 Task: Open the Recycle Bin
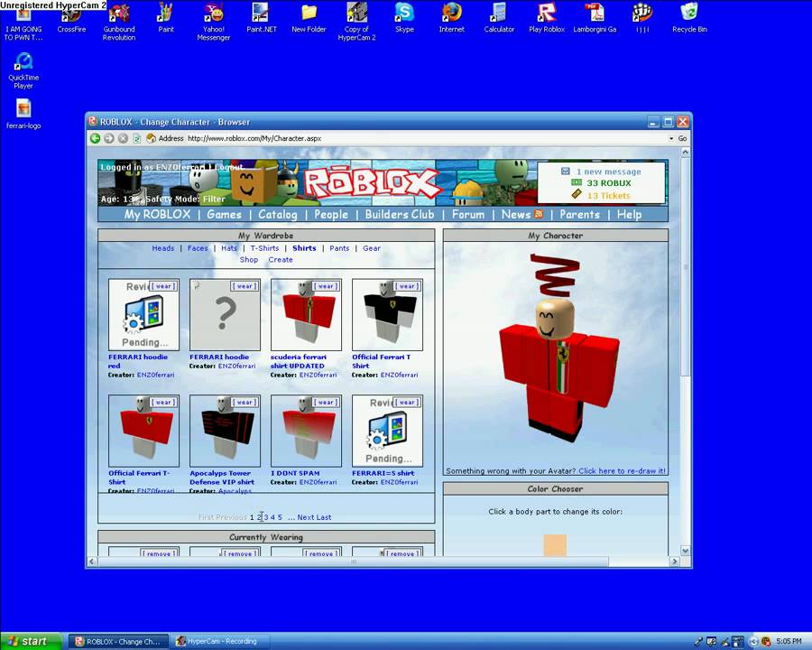(689, 16)
